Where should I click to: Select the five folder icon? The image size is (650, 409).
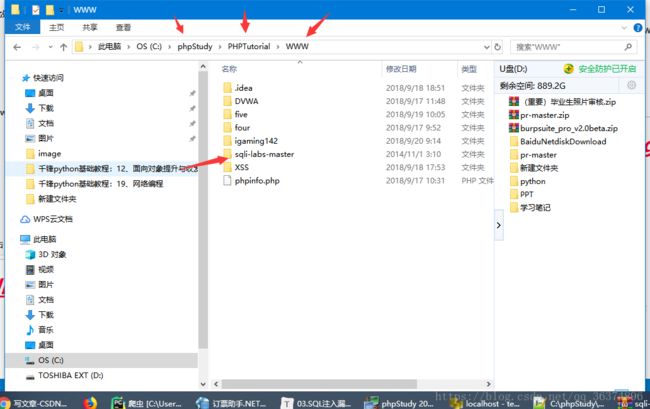pos(227,114)
